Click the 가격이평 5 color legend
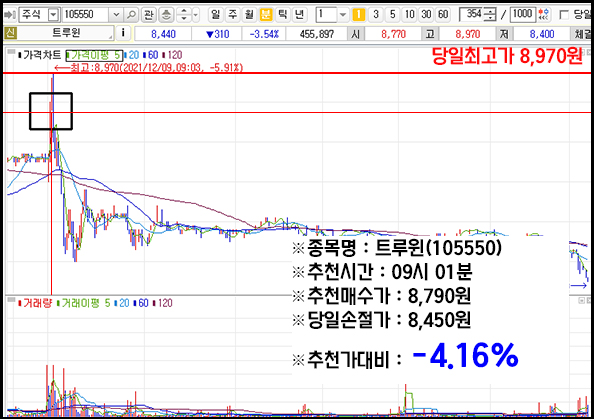The width and height of the screenshot is (594, 419). point(94,55)
